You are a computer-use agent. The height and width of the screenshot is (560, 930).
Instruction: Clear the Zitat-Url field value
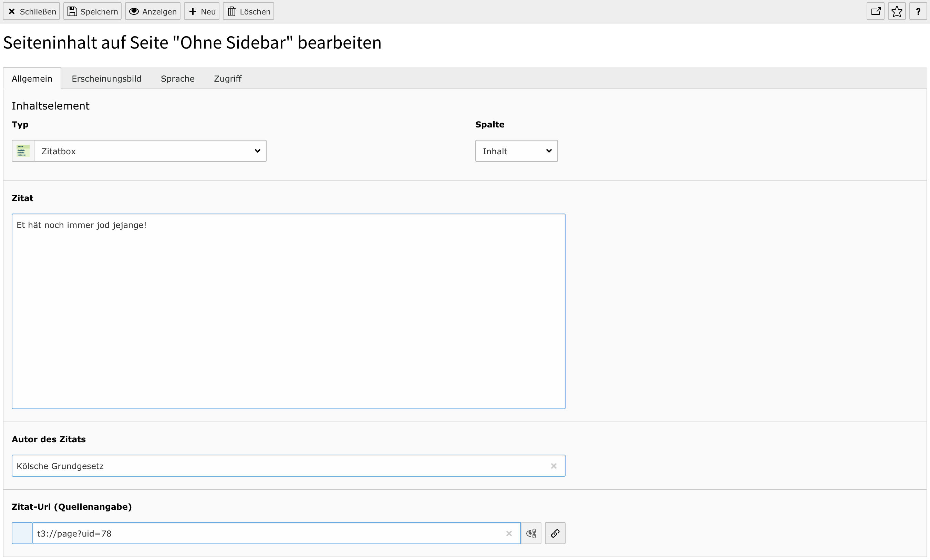point(509,533)
